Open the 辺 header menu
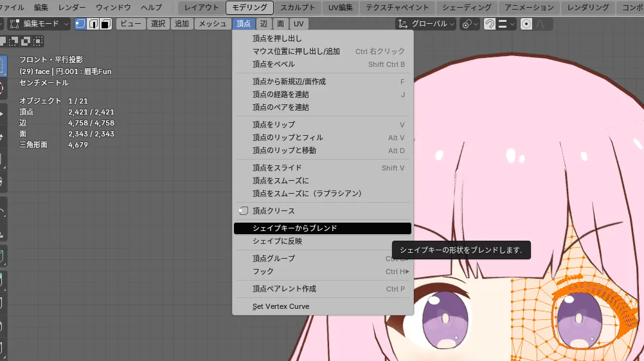The width and height of the screenshot is (644, 361). [x=264, y=24]
